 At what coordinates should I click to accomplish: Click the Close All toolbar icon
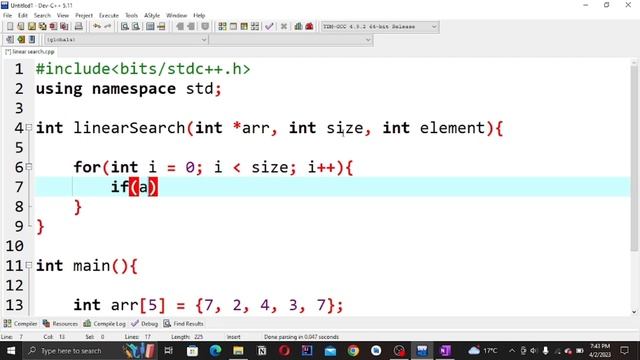[x=64, y=27]
